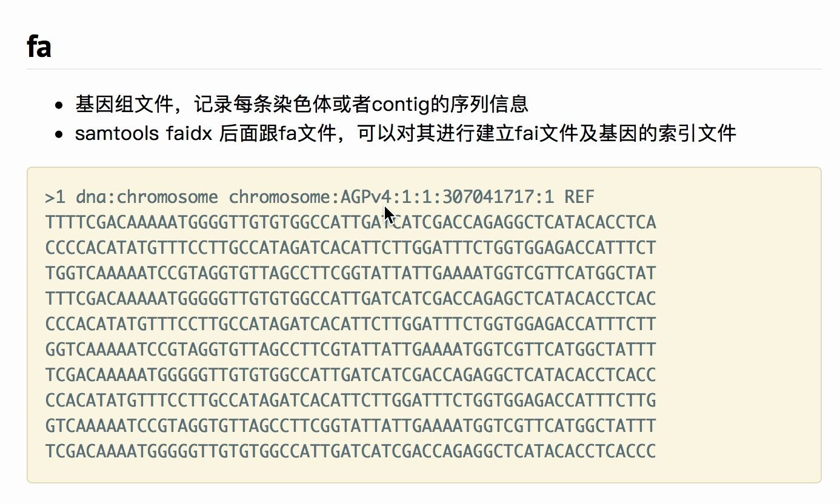The width and height of the screenshot is (840, 504).
Task: Click the sequence line starting TGGTCAAAAATCCG
Action: [x=351, y=273]
